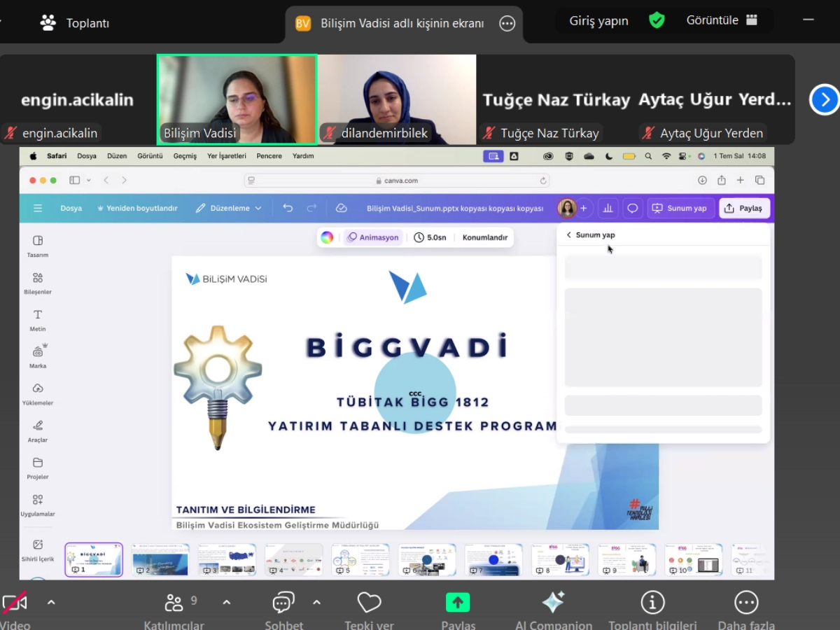
Task: Open the Marka brand panel
Action: 38,356
